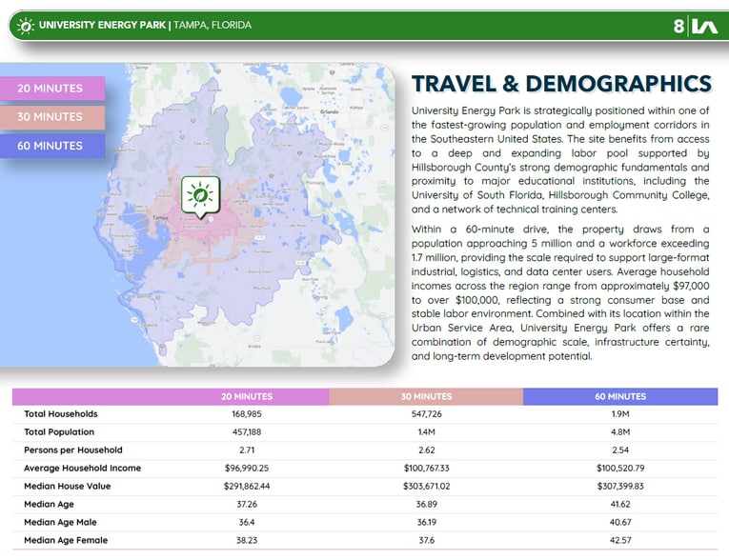Click the 4.8M total population cell

(620, 432)
